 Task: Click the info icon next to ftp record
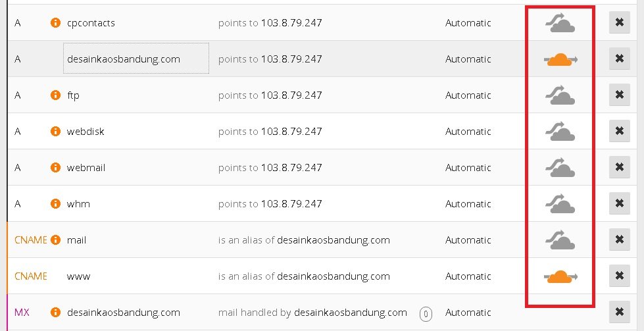point(56,95)
